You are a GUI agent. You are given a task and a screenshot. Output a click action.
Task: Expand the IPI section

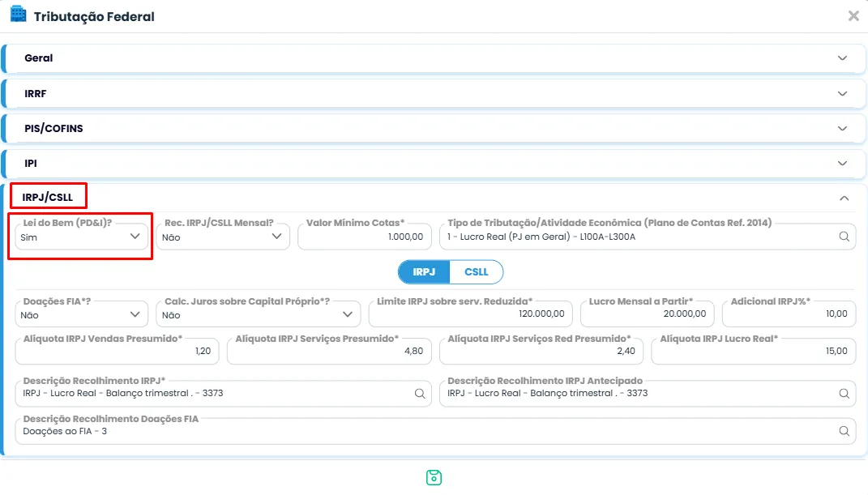(x=434, y=163)
